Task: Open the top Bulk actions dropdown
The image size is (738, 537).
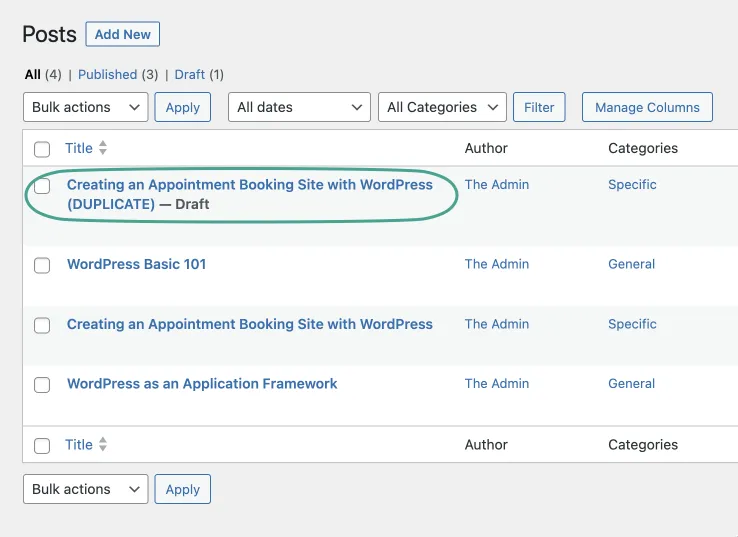Action: pos(86,107)
